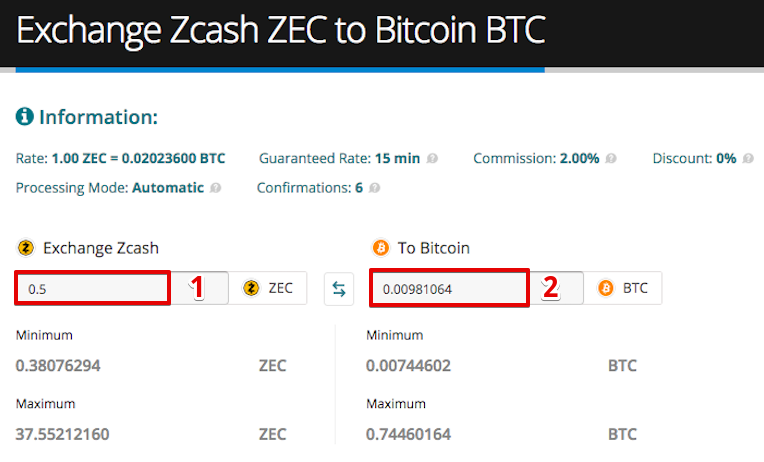The height and width of the screenshot is (462, 764).
Task: Open the ZEC currency selector
Action: tap(267, 288)
